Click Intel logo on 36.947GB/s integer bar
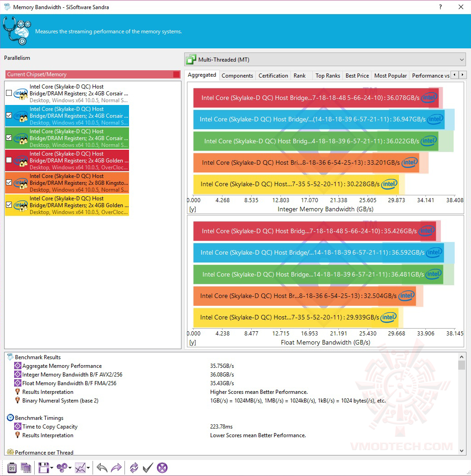Screen dimensions: 471x476 [x=435, y=119]
